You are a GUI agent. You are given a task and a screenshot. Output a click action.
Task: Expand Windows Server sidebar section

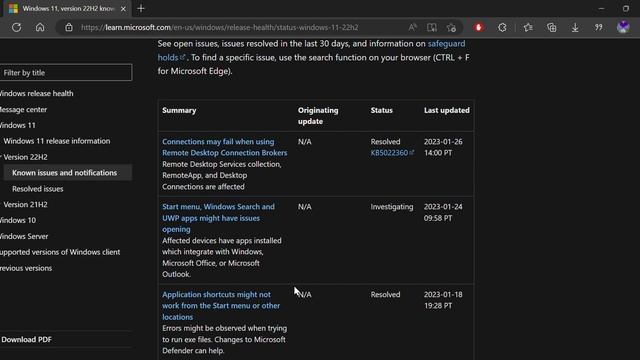24,236
